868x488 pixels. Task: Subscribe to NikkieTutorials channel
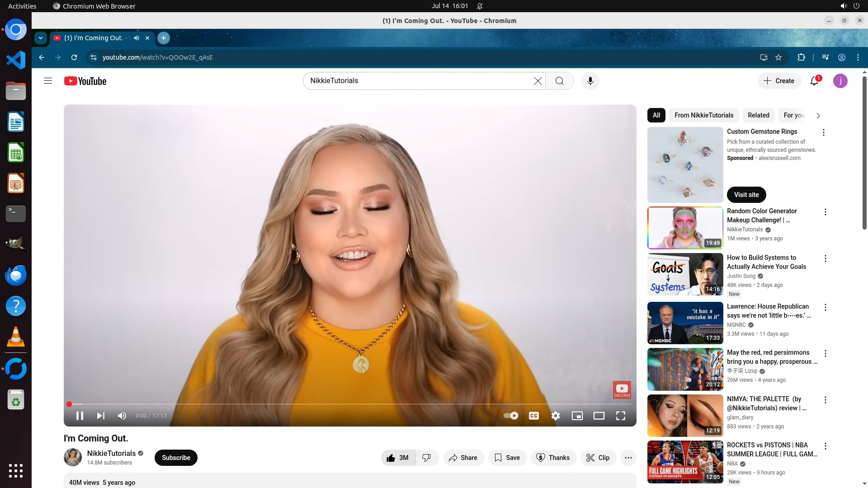[x=176, y=458]
